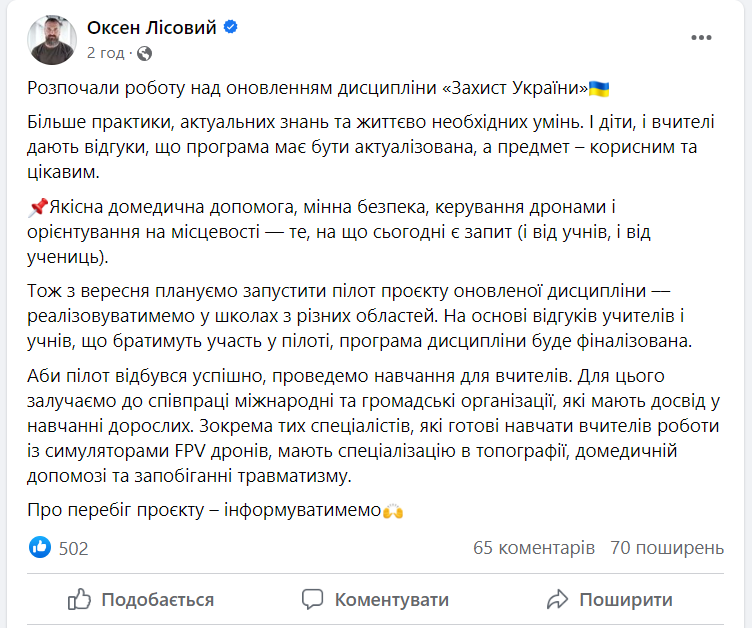Open the post options three-dots menu
This screenshot has height=628, width=752.
[x=701, y=38]
